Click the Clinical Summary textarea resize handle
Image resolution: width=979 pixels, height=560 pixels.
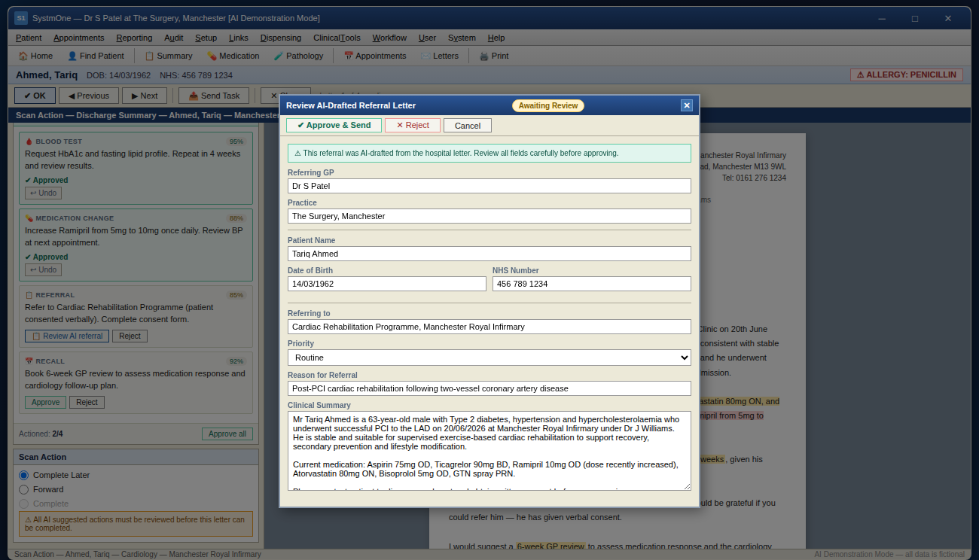coord(687,486)
